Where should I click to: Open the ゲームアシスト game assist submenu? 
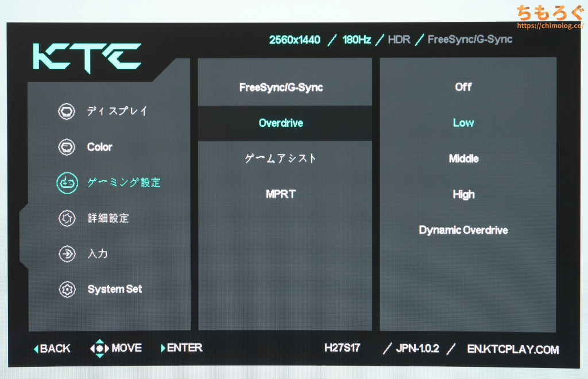tap(281, 158)
